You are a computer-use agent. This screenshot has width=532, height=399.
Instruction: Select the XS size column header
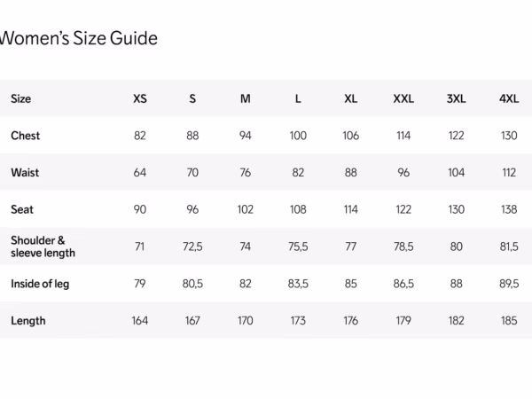point(140,98)
